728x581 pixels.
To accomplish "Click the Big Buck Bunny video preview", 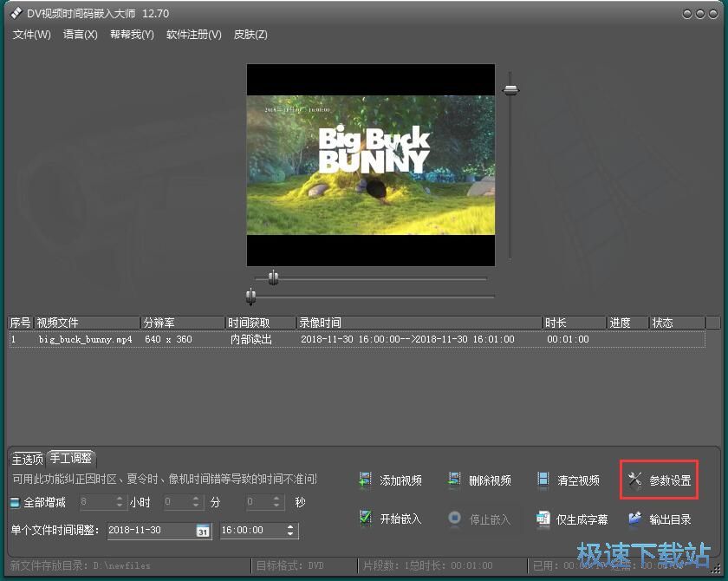I will click(x=371, y=165).
